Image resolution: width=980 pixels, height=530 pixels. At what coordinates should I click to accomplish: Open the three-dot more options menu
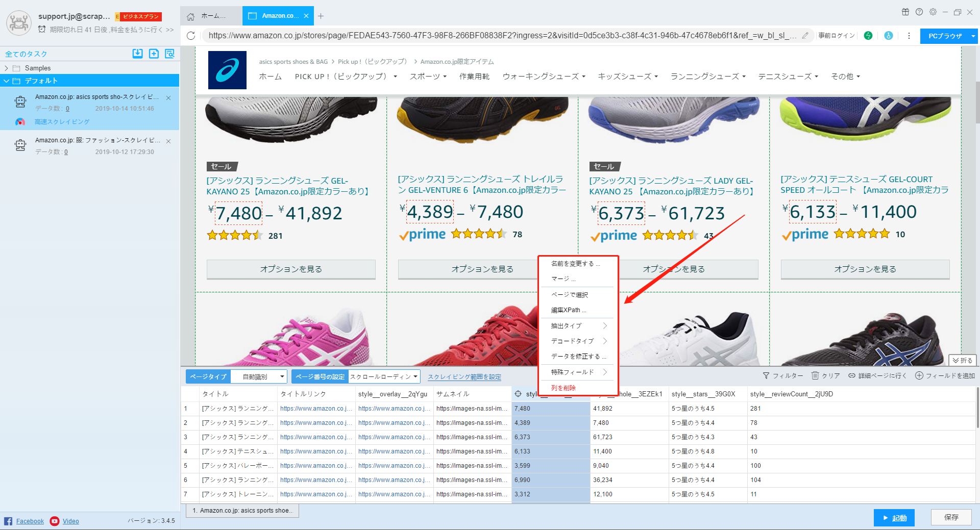[909, 36]
